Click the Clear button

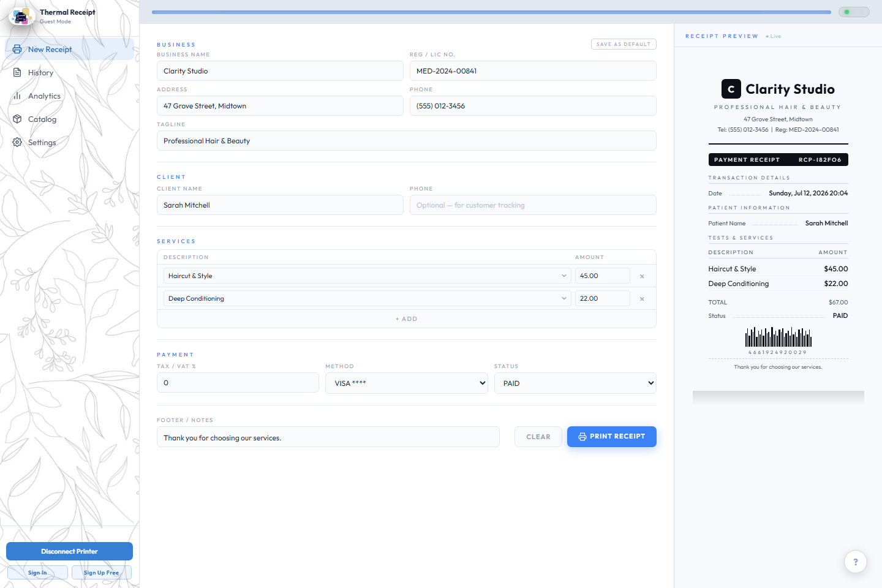point(538,437)
